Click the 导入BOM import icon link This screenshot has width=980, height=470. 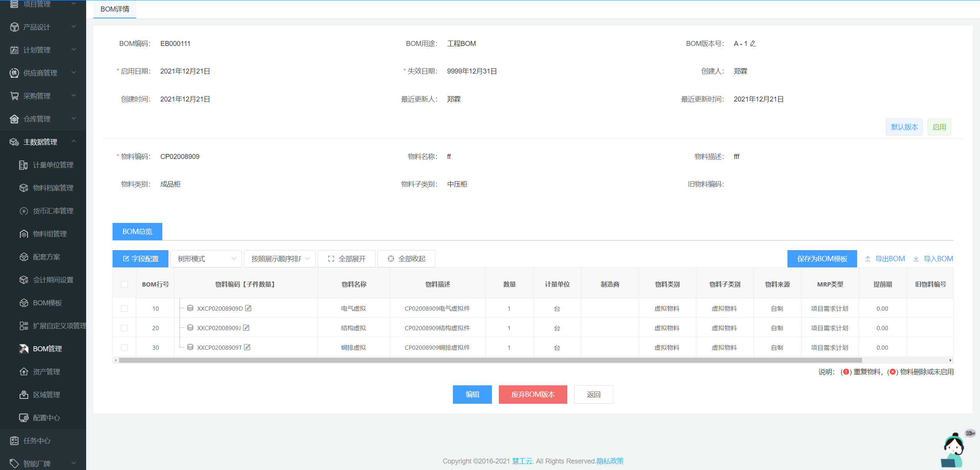click(x=933, y=259)
